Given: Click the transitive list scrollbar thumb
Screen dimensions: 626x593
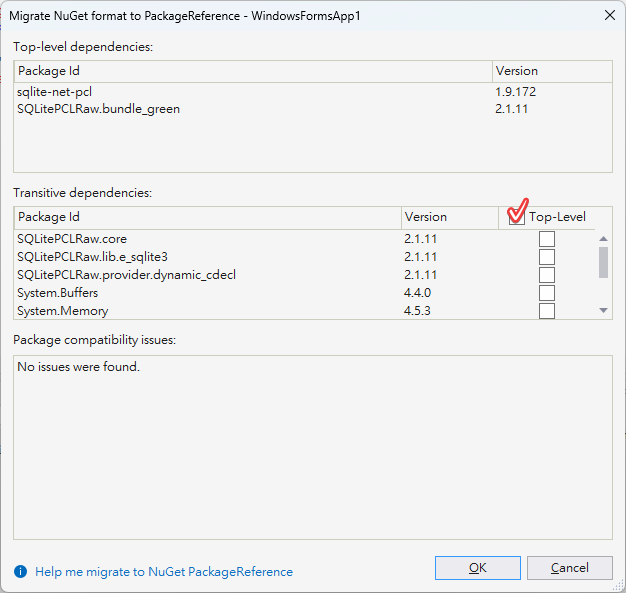Looking at the screenshot, I should tap(603, 262).
